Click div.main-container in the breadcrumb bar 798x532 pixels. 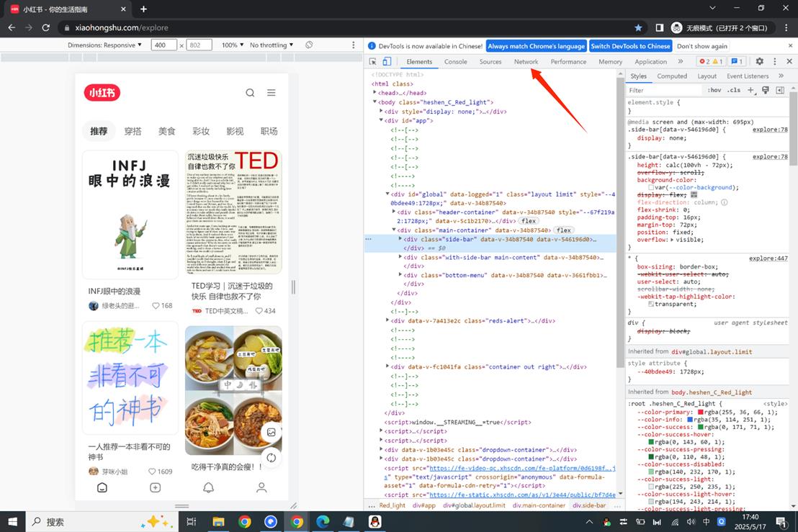[539, 505]
